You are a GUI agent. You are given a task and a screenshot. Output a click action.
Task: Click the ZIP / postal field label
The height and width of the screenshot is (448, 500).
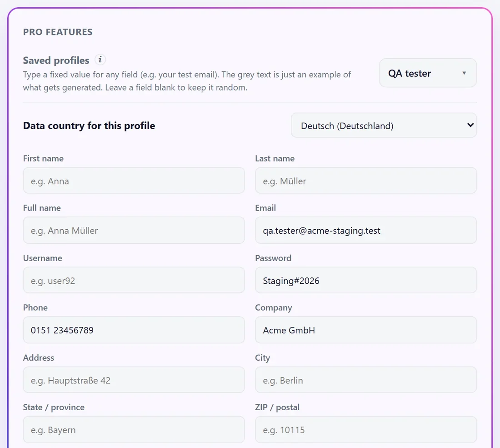coord(277,408)
